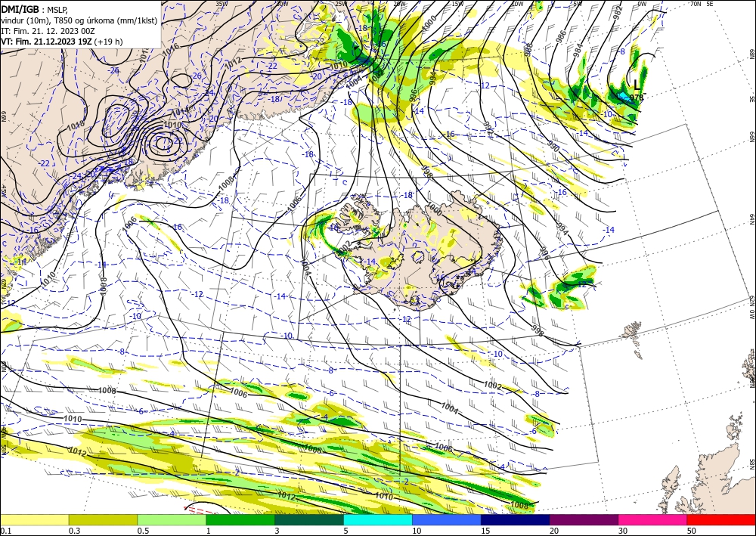Click the '1014' isobar label

click(180, 113)
